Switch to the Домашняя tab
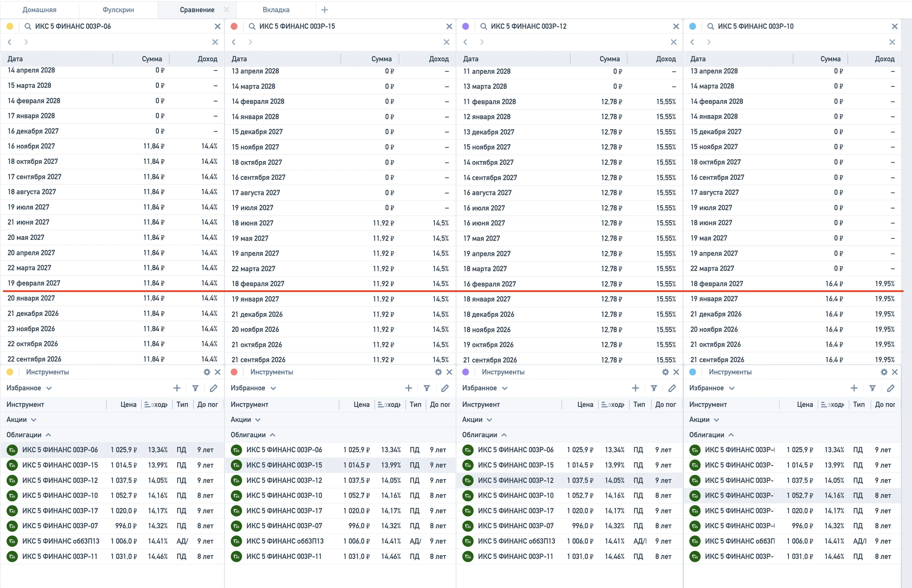The width and height of the screenshot is (912, 588). click(39, 10)
